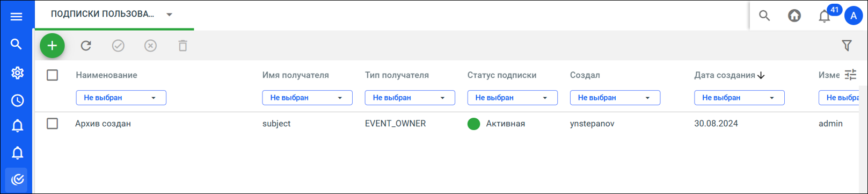Image resolution: width=868 pixels, height=194 pixels.
Task: Open the sidebar settings gear
Action: (17, 73)
